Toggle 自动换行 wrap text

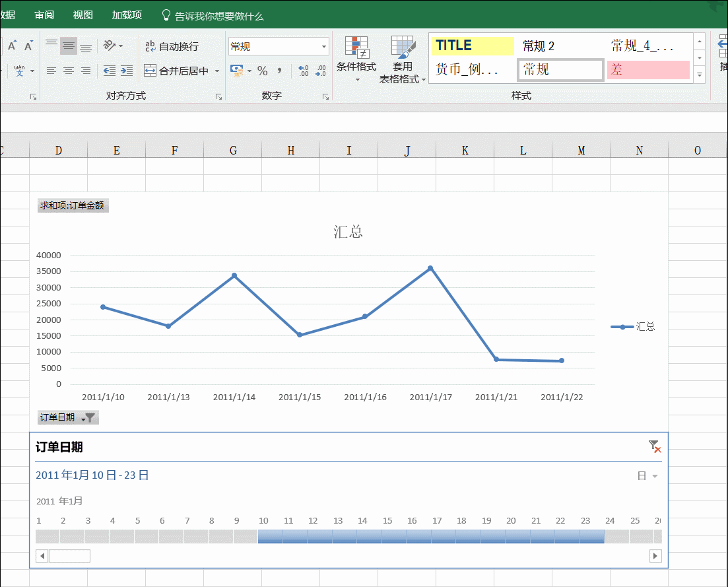coord(172,46)
